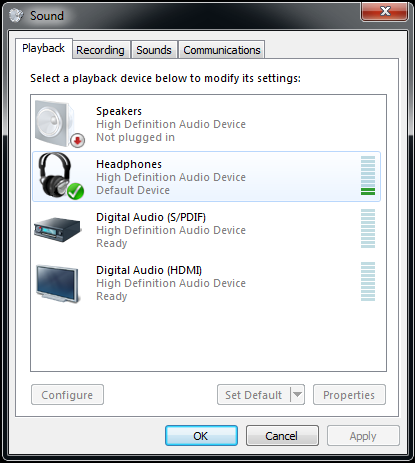The width and height of the screenshot is (415, 463).
Task: Switch to the Recording tab
Action: (x=100, y=50)
